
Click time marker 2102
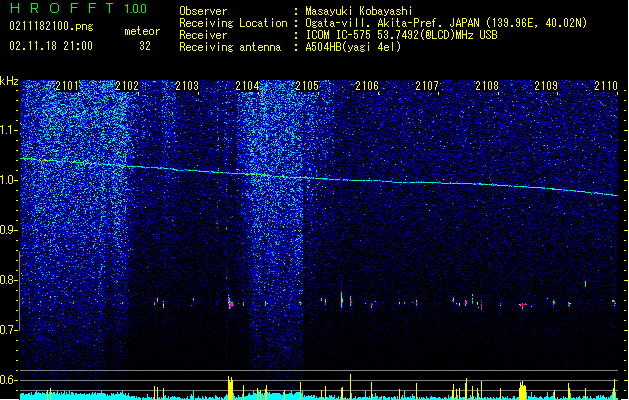[127, 86]
